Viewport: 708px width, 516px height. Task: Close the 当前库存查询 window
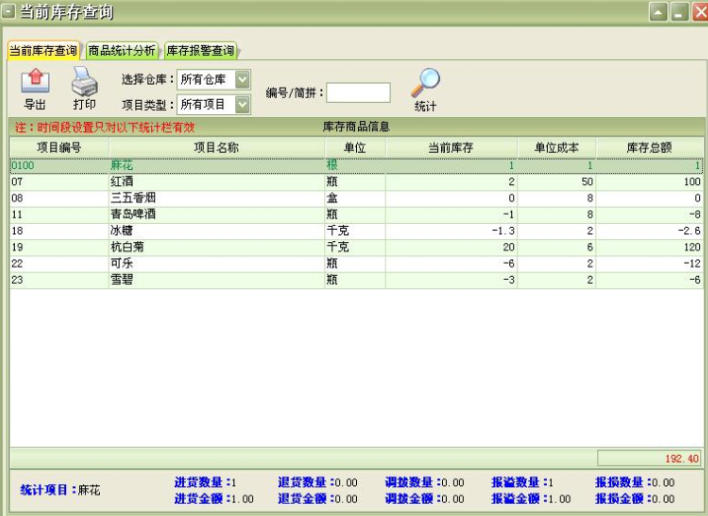(x=700, y=12)
